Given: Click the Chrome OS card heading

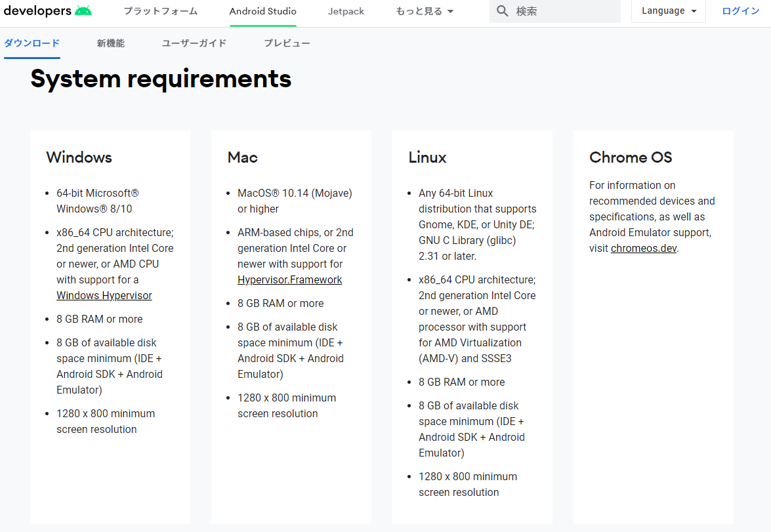Looking at the screenshot, I should click(631, 157).
